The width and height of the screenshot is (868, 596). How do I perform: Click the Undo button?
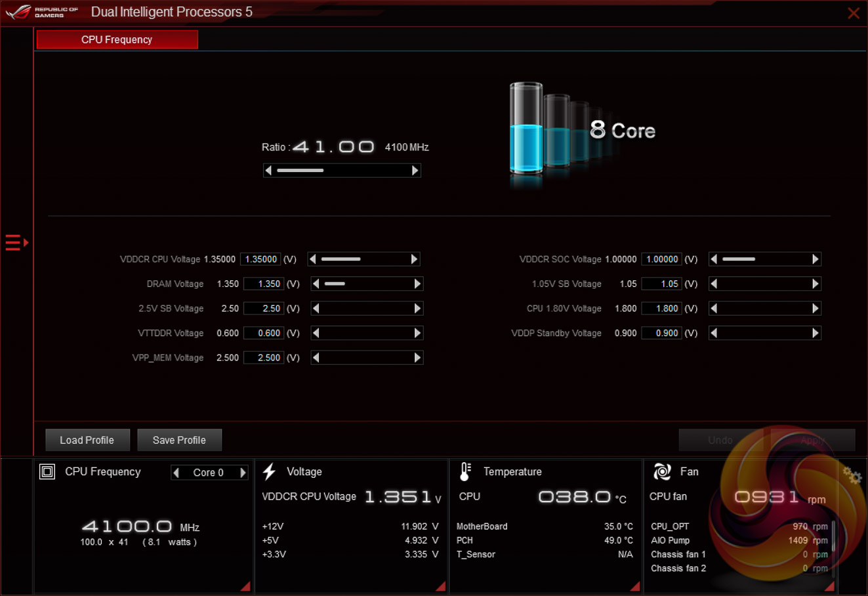click(x=720, y=440)
